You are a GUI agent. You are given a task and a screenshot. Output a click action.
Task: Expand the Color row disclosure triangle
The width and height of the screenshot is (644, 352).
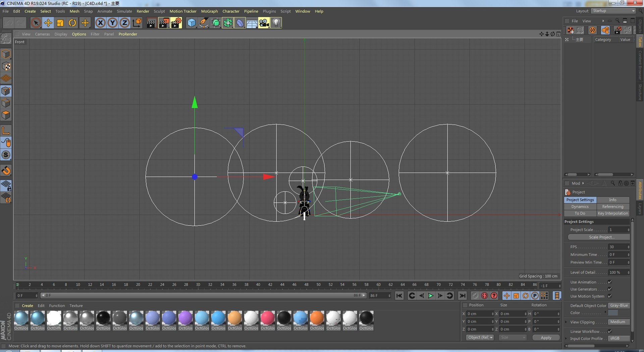pyautogui.click(x=605, y=312)
